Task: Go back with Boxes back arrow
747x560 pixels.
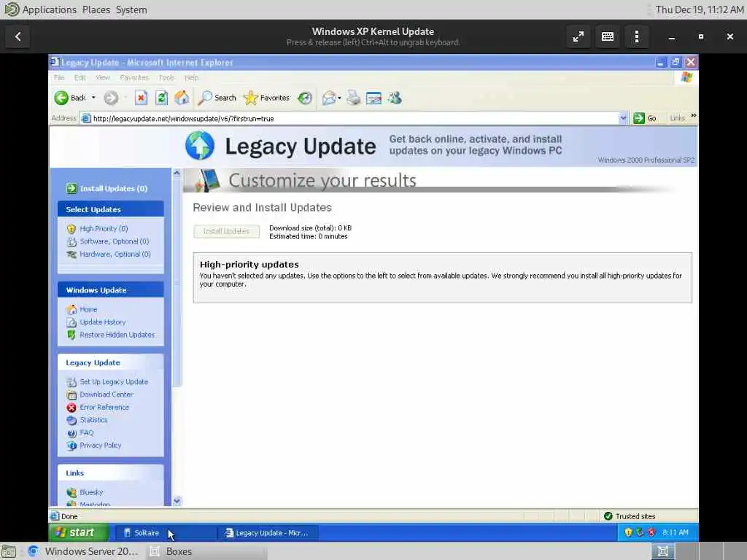Action: pyautogui.click(x=18, y=36)
